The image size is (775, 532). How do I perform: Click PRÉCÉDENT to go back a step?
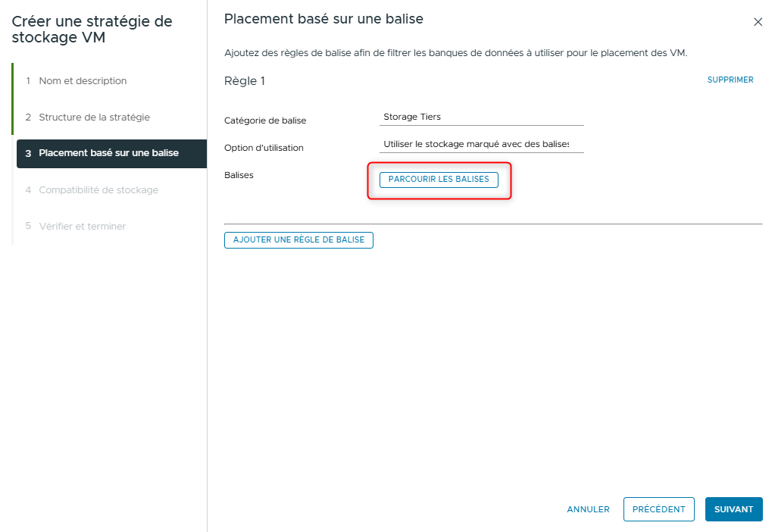tap(658, 509)
